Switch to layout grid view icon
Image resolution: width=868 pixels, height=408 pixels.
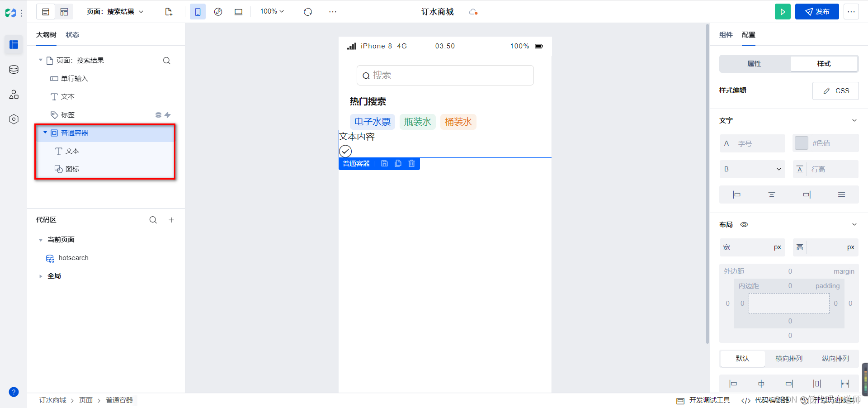pos(64,12)
